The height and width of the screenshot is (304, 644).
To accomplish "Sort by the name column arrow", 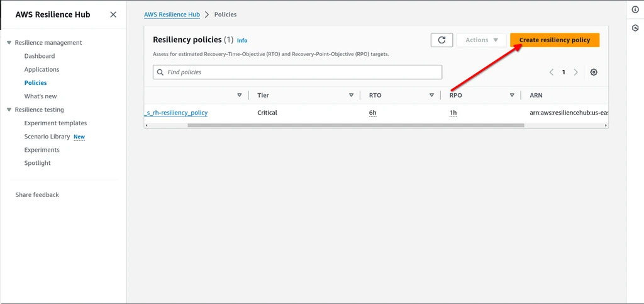I will 240,95.
